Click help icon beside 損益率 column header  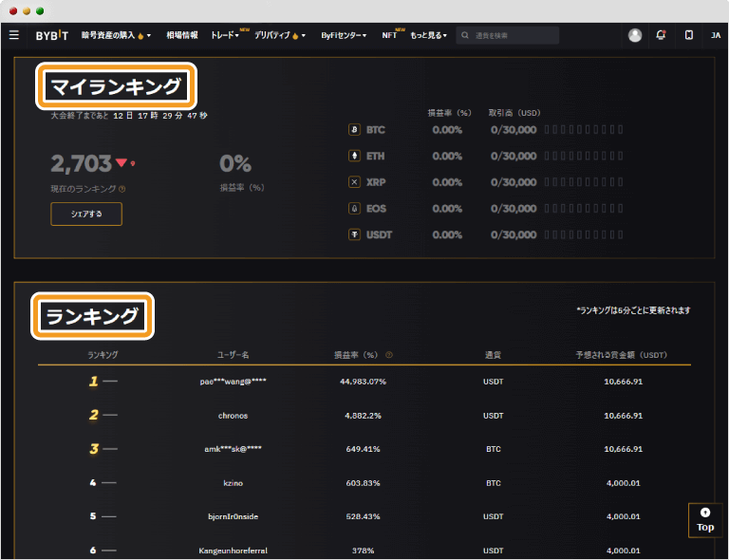tap(389, 355)
